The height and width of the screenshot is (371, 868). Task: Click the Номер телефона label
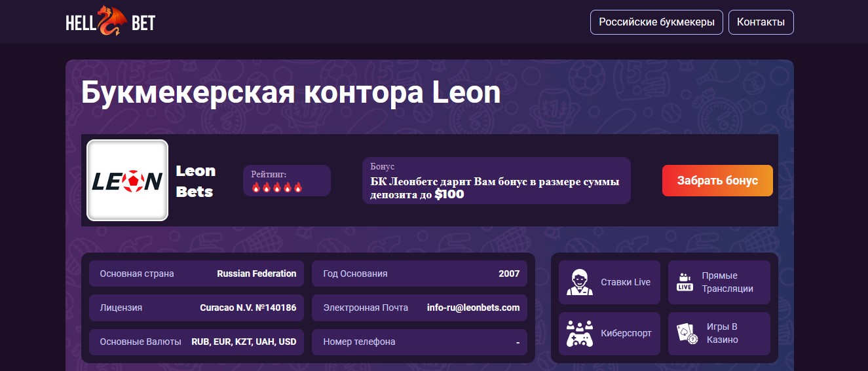pyautogui.click(x=359, y=342)
